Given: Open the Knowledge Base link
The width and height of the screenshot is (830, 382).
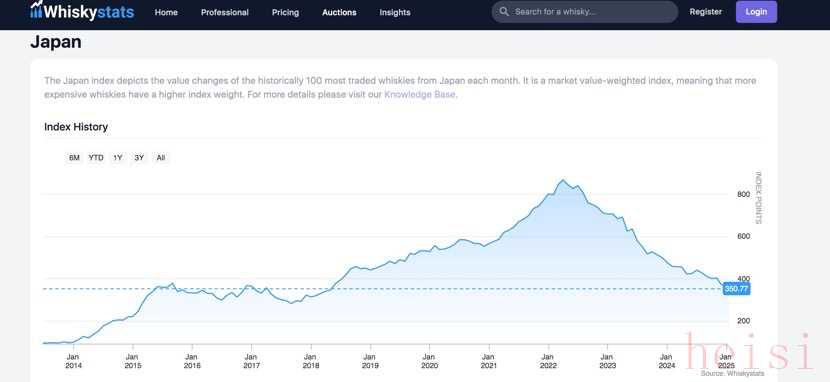Looking at the screenshot, I should tap(420, 95).
